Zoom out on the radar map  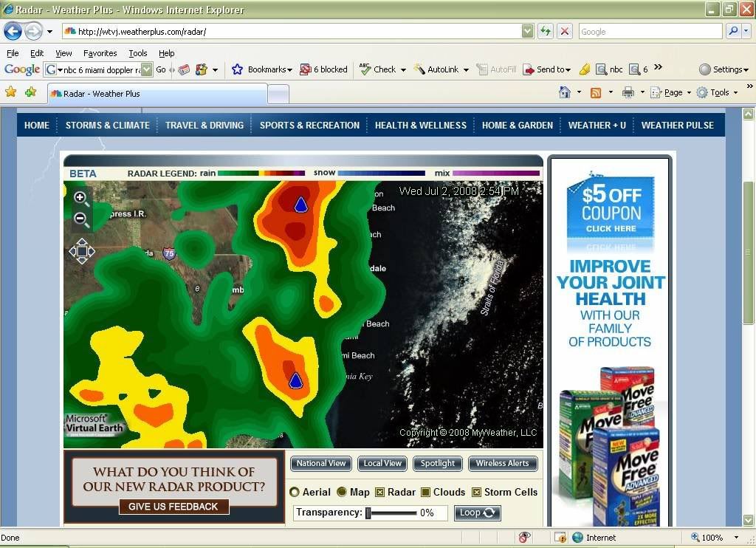point(80,219)
